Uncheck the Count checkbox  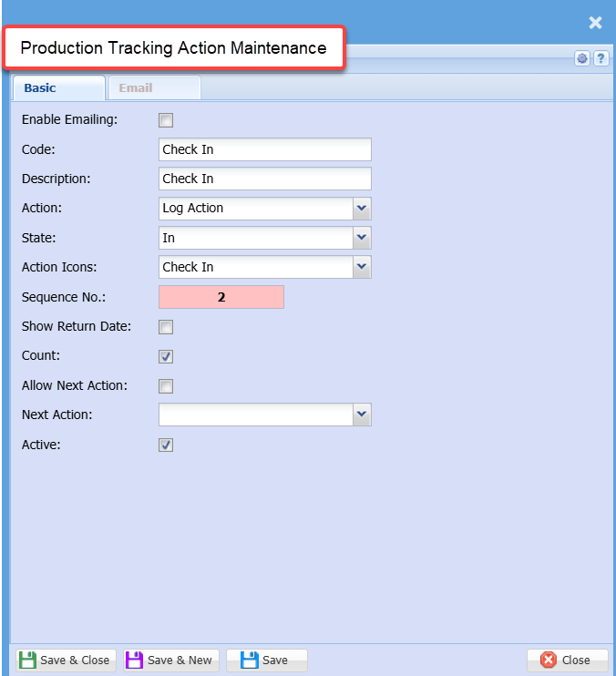(x=166, y=356)
